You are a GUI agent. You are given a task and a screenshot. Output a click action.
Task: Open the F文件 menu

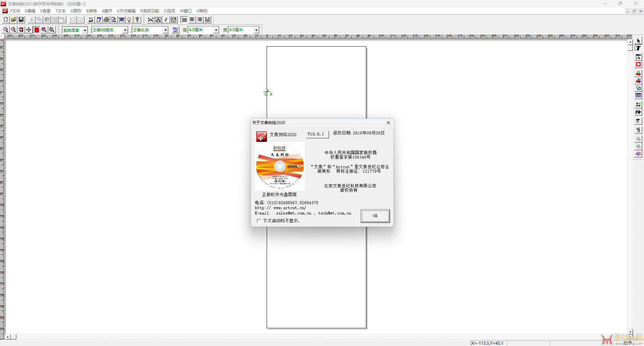pyautogui.click(x=15, y=11)
